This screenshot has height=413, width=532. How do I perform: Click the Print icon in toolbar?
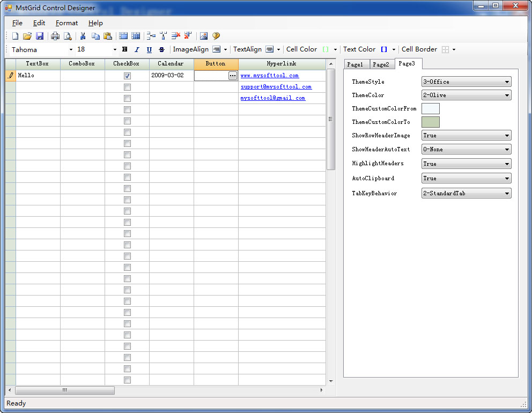(55, 36)
